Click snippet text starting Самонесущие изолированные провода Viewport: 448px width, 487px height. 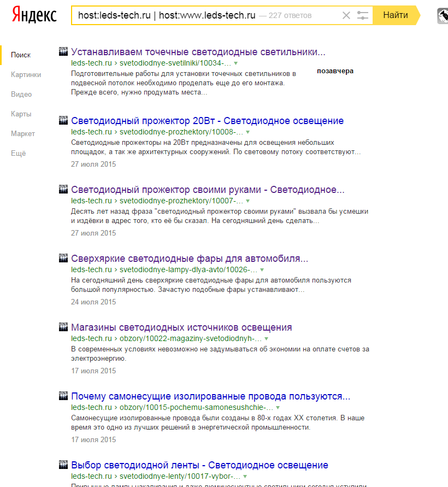click(x=217, y=423)
